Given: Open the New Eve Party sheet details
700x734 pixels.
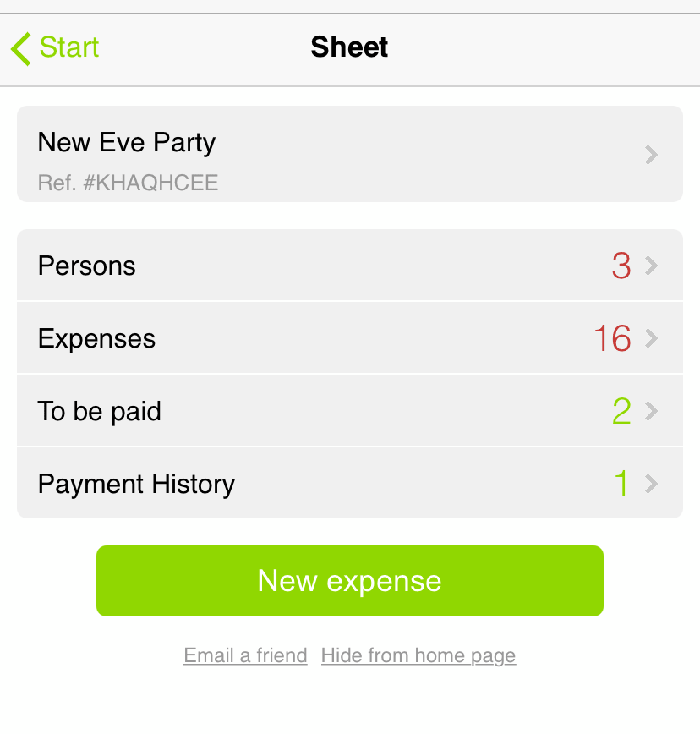Looking at the screenshot, I should pos(350,154).
